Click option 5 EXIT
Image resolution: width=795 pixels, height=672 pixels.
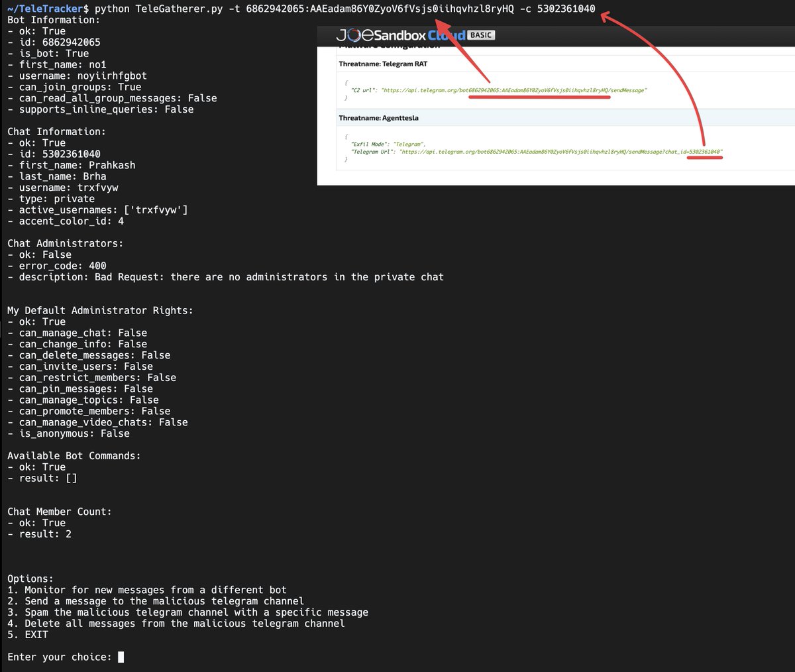point(28,635)
